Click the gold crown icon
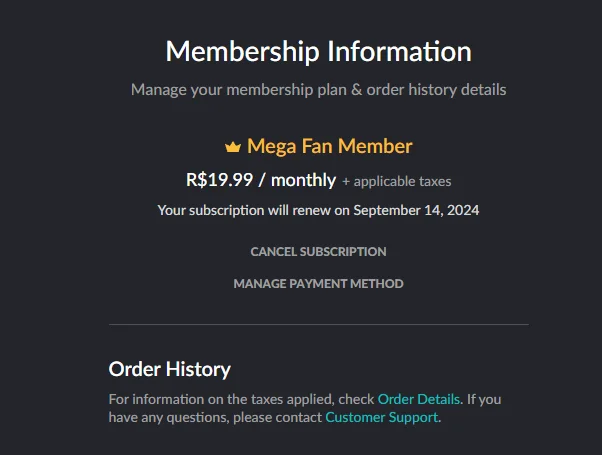 pyautogui.click(x=233, y=147)
